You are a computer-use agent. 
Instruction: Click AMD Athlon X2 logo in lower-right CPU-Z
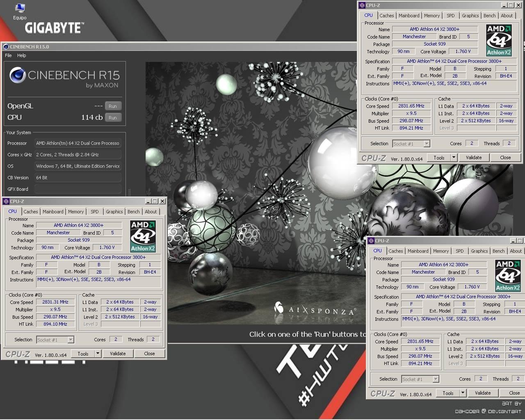click(x=508, y=276)
